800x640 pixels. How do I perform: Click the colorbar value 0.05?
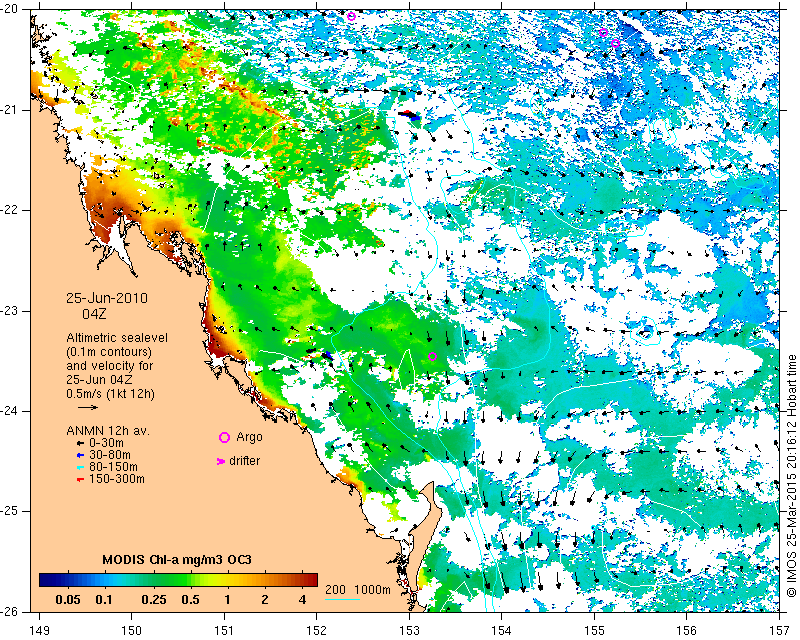click(67, 600)
